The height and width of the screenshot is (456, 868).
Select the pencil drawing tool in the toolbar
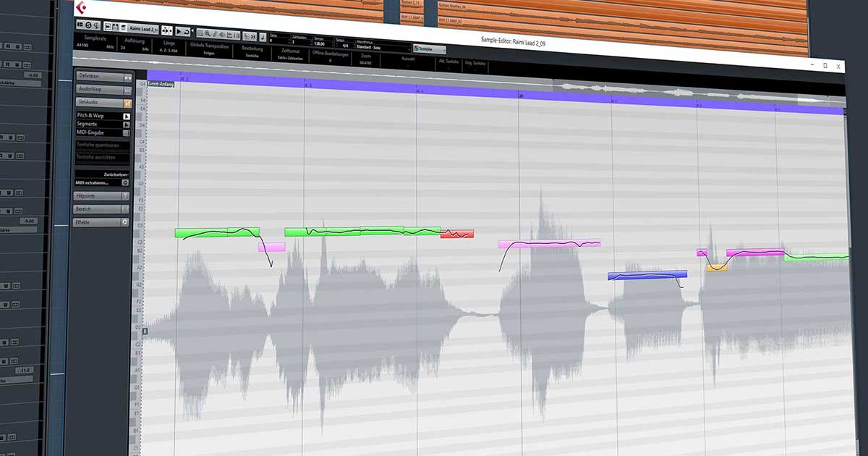click(214, 34)
